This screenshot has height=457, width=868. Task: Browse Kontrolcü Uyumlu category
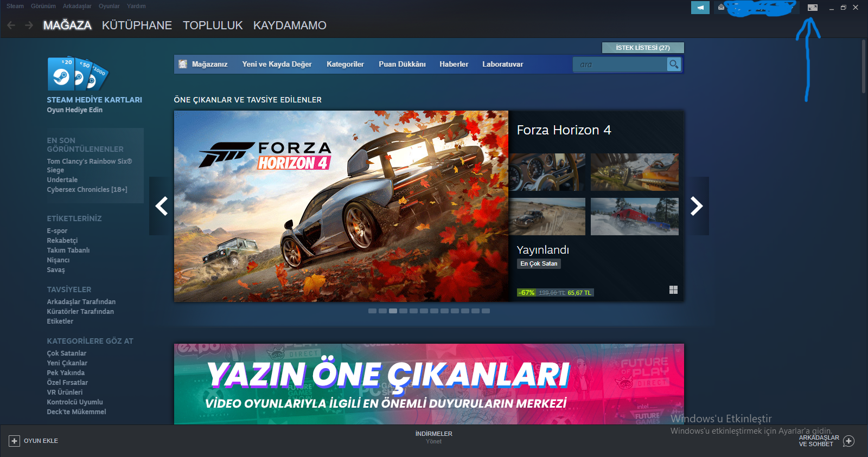coord(75,402)
